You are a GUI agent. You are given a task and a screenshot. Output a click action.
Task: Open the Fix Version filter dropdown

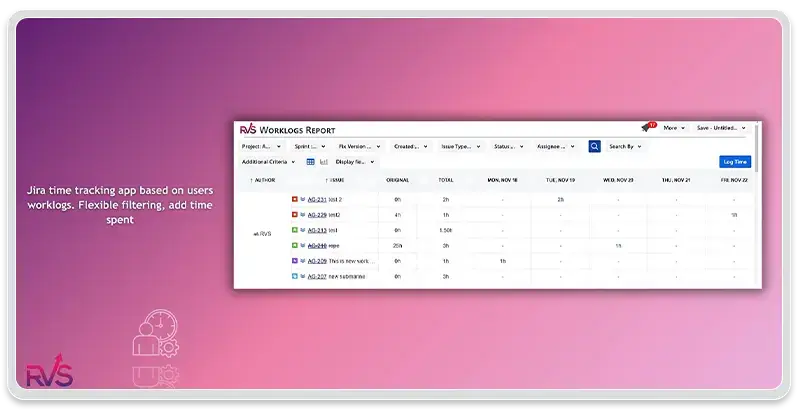coord(359,146)
